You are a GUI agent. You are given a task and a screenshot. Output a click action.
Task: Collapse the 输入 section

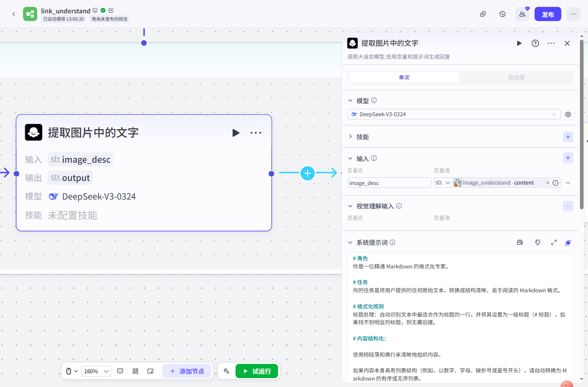(x=350, y=159)
